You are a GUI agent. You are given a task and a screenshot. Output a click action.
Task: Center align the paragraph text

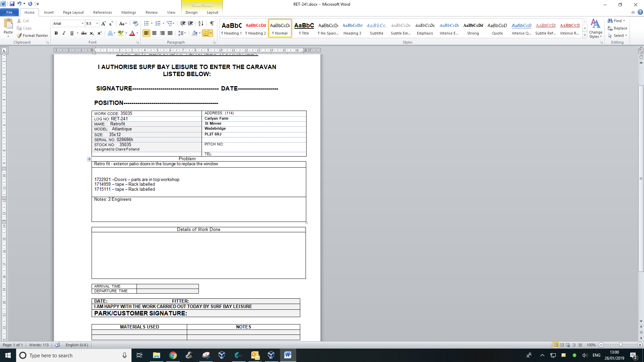154,33
